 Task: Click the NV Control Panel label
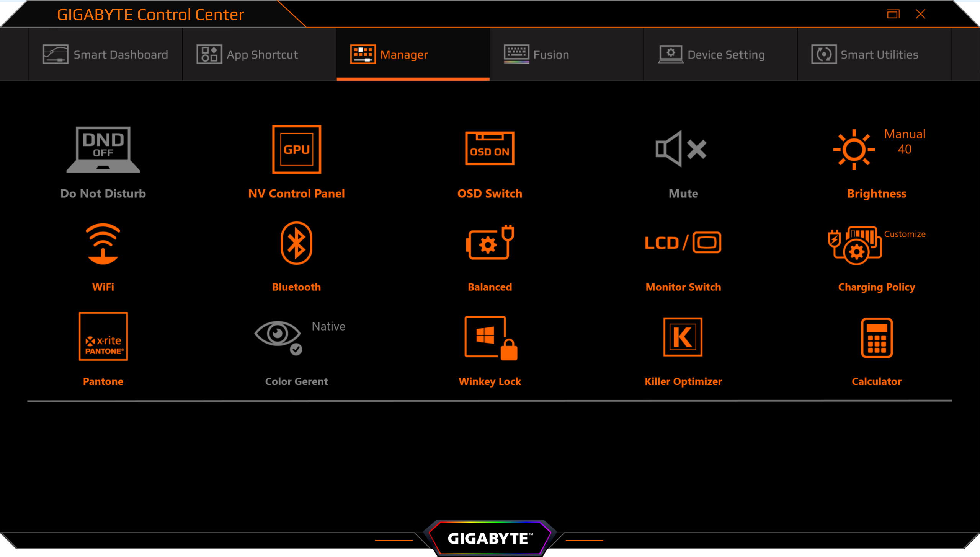coord(297,194)
